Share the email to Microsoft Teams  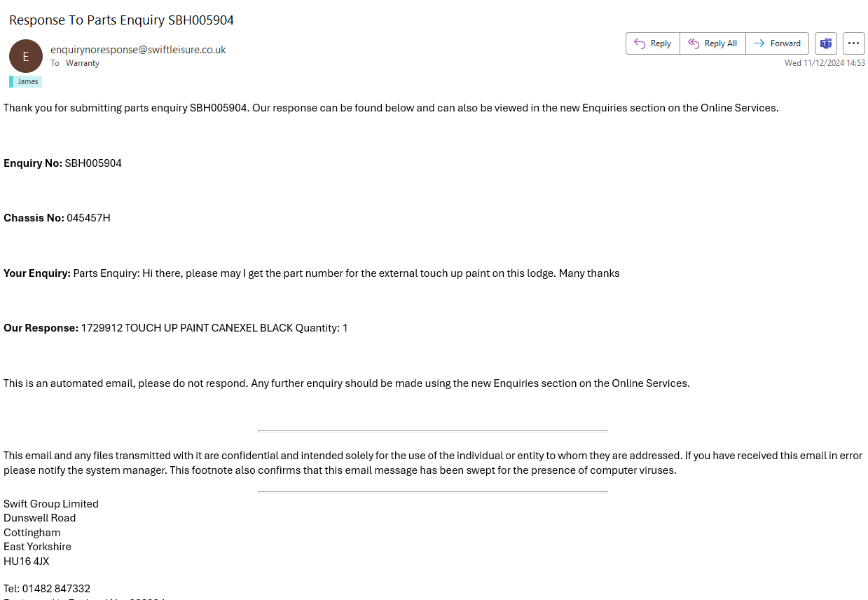coord(826,43)
